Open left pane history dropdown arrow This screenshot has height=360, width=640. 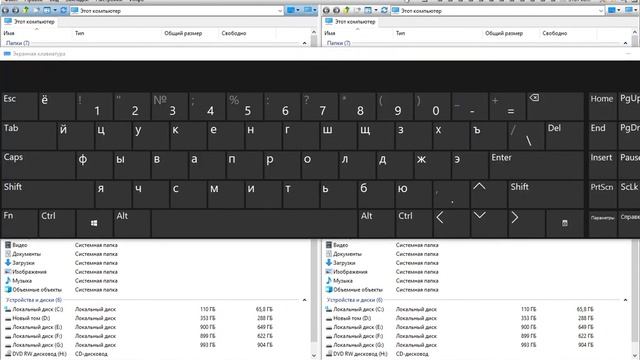click(55, 10)
